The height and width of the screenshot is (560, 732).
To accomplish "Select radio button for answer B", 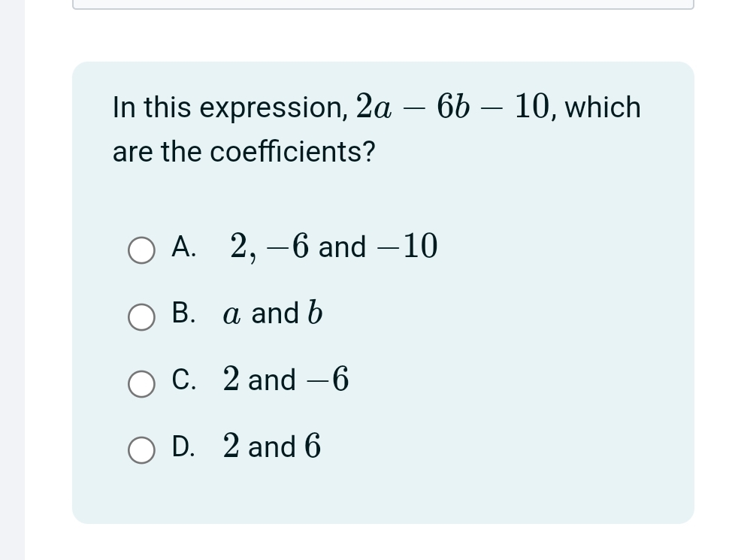I will (x=141, y=317).
